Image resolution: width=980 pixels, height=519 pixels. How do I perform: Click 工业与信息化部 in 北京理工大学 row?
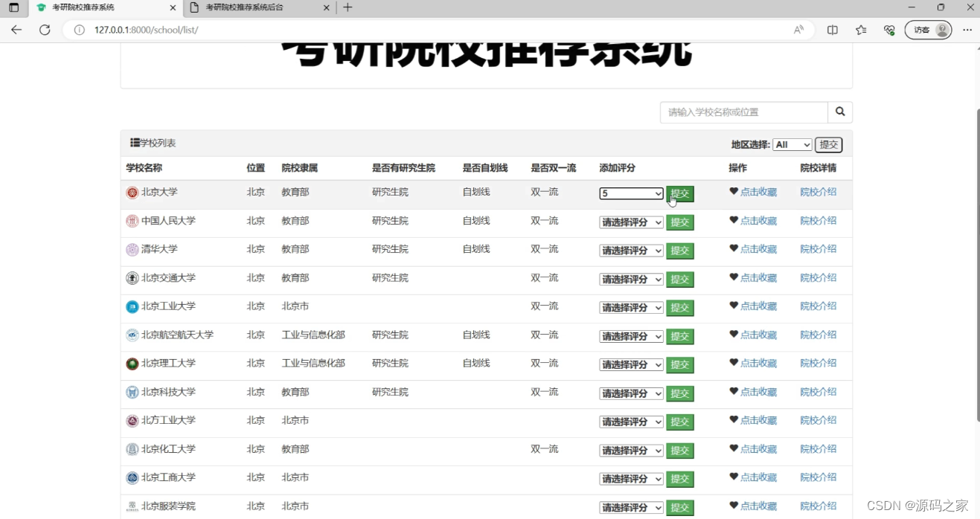[313, 363]
